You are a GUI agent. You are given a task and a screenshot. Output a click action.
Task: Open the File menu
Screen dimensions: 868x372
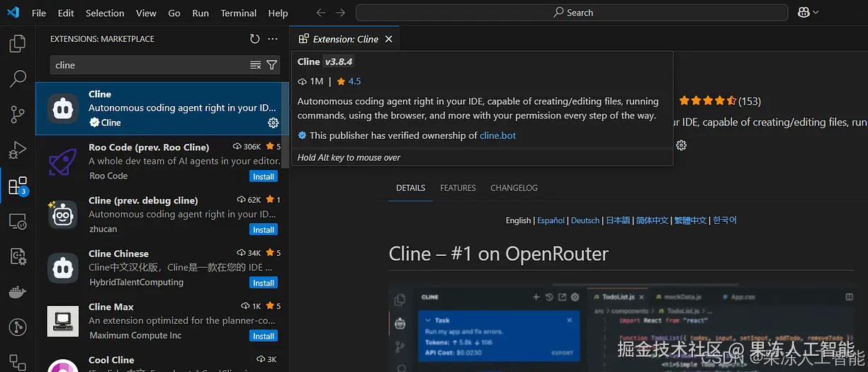coord(39,13)
